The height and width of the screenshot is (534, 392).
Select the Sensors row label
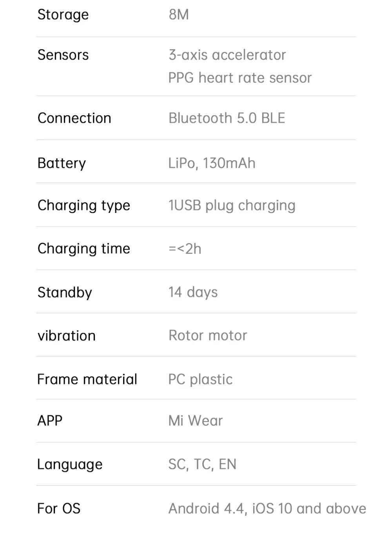click(x=63, y=55)
